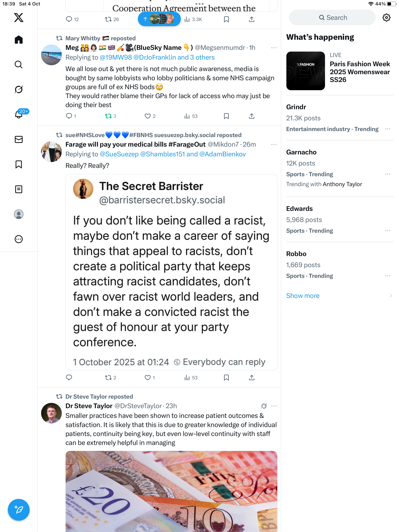This screenshot has height=532, width=399.
Task: Open the Garnacho trending topic
Action: coord(301,152)
